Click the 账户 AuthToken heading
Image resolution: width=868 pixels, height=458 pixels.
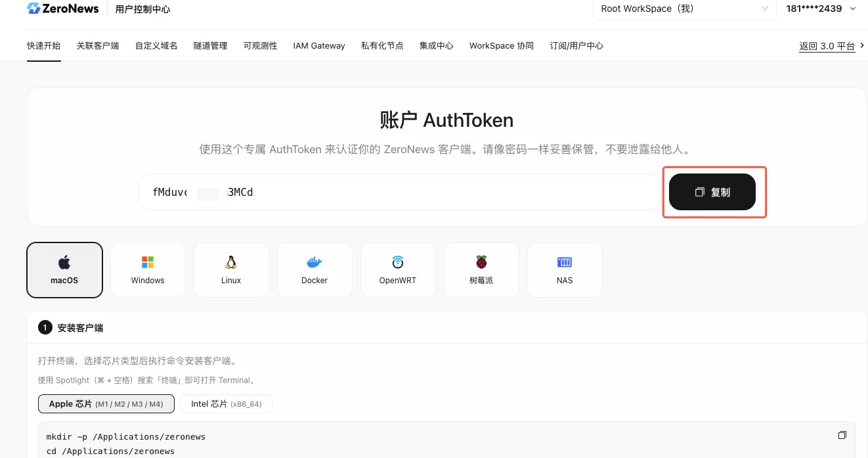click(446, 120)
